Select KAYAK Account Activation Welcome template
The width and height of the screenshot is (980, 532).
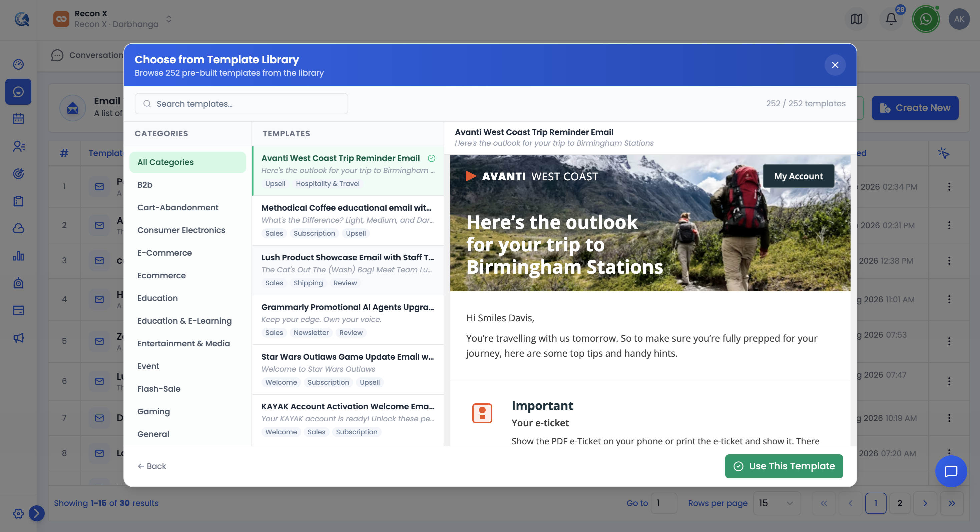pos(348,419)
